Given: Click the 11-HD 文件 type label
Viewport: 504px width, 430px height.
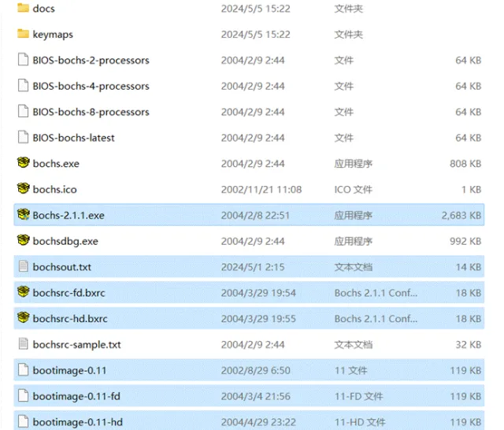Looking at the screenshot, I should 360,422.
